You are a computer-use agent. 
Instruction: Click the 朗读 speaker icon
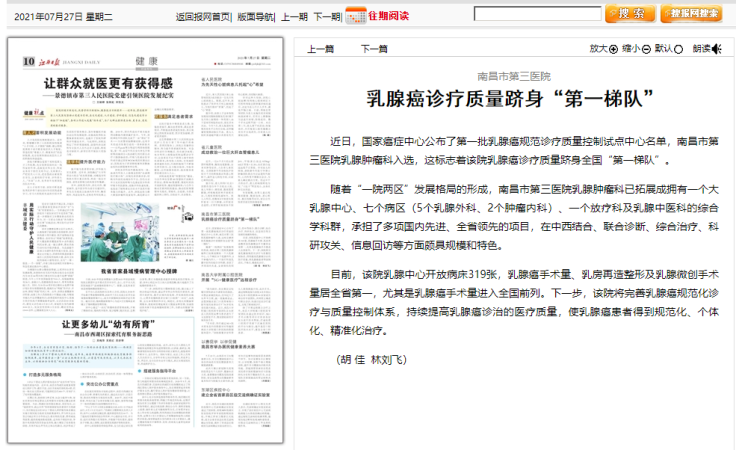pos(716,48)
